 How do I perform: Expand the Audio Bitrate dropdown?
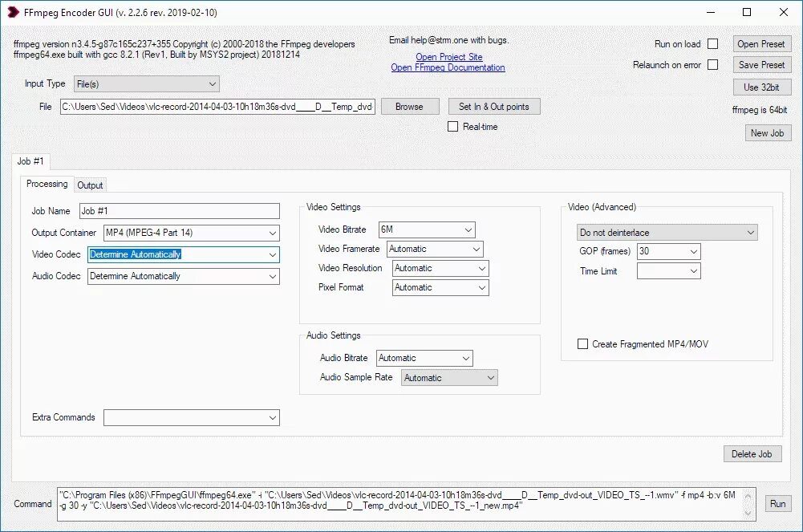[424, 359]
